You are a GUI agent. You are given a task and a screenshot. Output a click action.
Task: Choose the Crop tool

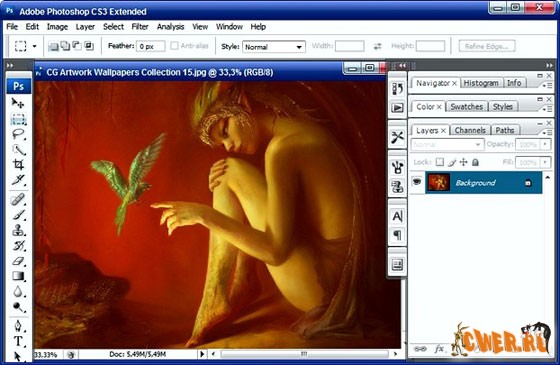18,164
